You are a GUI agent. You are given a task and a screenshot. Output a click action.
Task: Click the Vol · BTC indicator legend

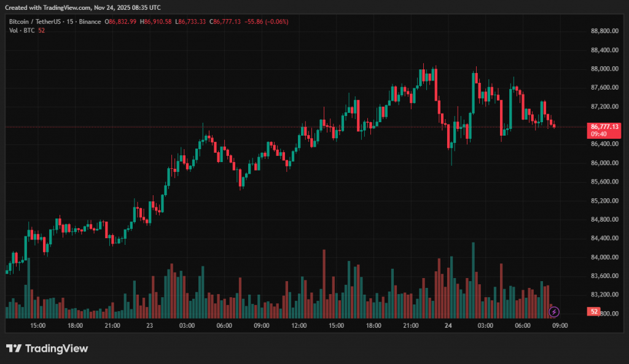(21, 31)
